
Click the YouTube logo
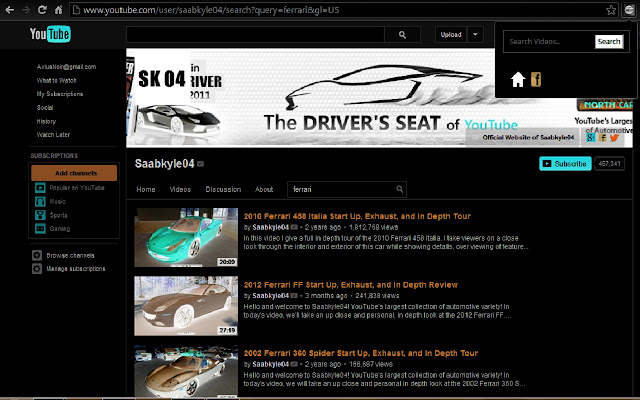[x=50, y=34]
